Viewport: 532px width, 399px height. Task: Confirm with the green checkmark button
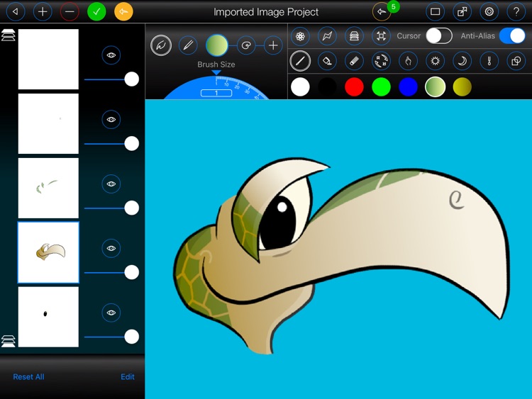(96, 12)
